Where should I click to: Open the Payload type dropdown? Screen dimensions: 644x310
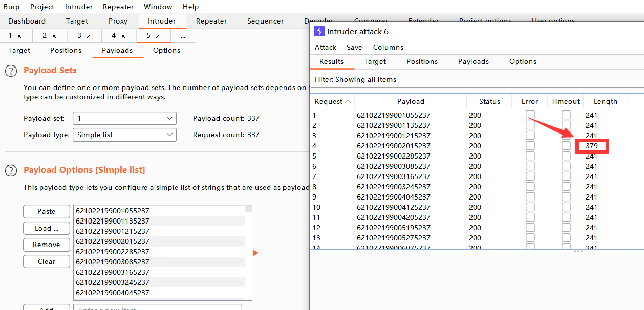point(124,135)
